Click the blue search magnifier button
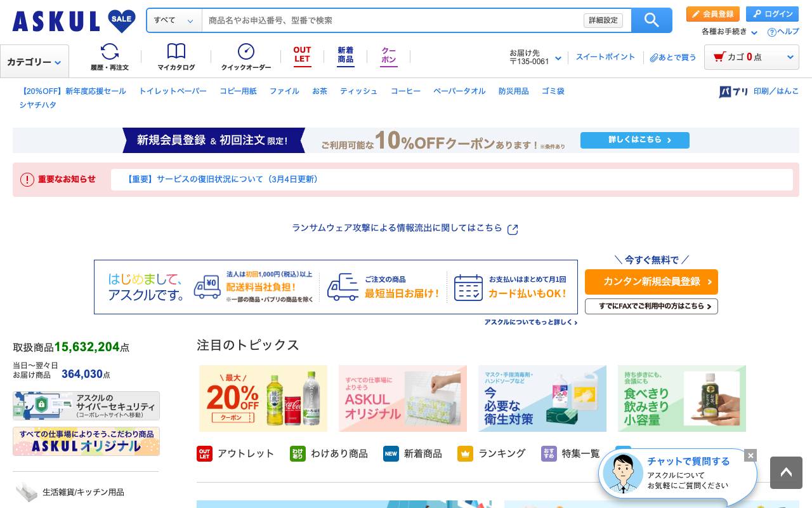 (x=651, y=20)
